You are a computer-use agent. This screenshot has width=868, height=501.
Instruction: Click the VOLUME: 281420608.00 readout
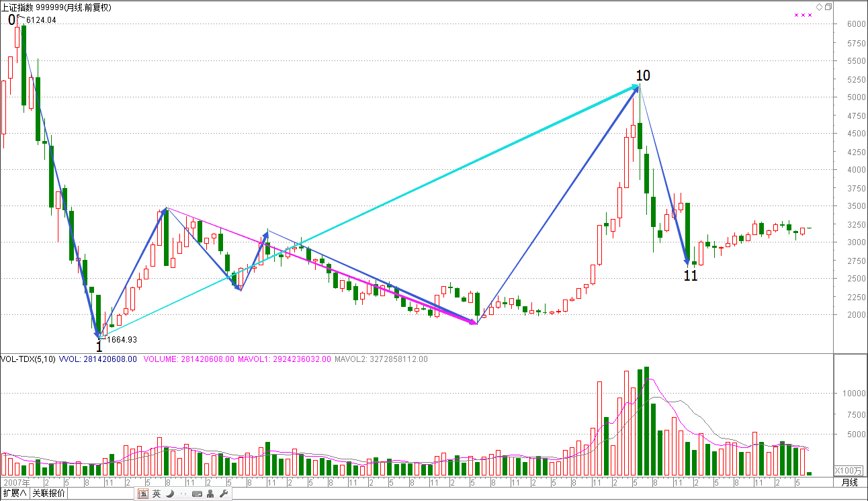click(x=189, y=359)
